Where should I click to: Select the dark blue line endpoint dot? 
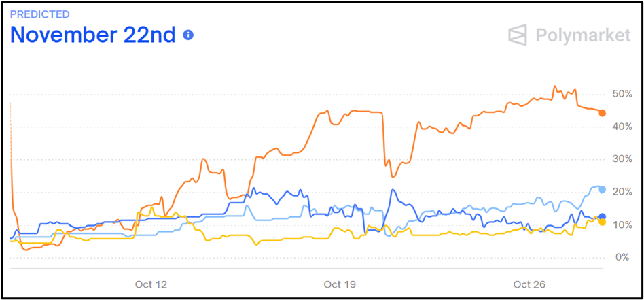pos(603,216)
